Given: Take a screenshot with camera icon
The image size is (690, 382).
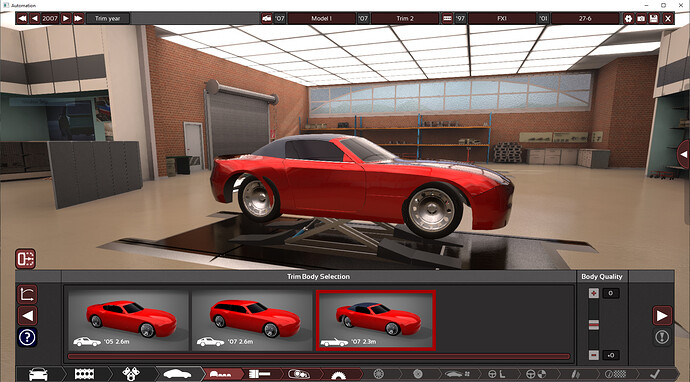Looking at the screenshot, I should [641, 18].
